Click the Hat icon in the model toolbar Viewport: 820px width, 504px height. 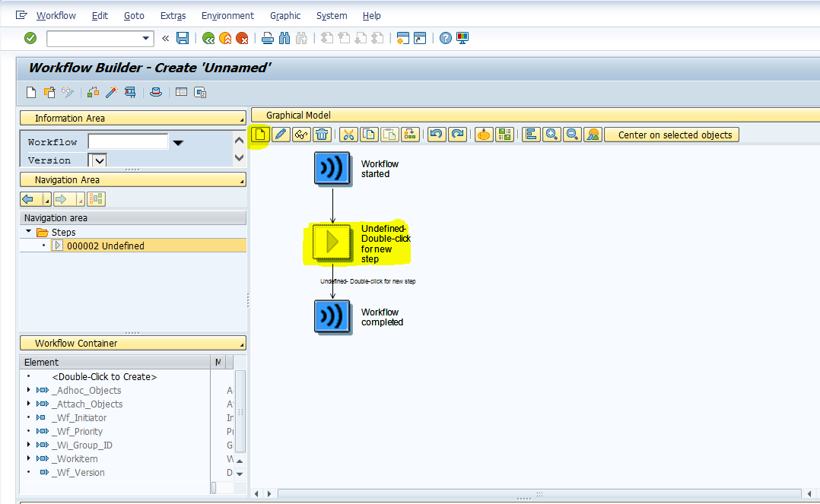click(x=483, y=135)
